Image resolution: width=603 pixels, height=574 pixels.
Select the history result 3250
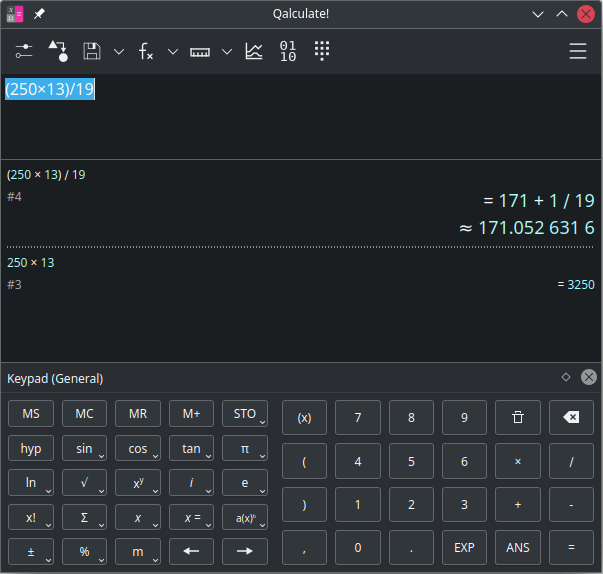580,285
